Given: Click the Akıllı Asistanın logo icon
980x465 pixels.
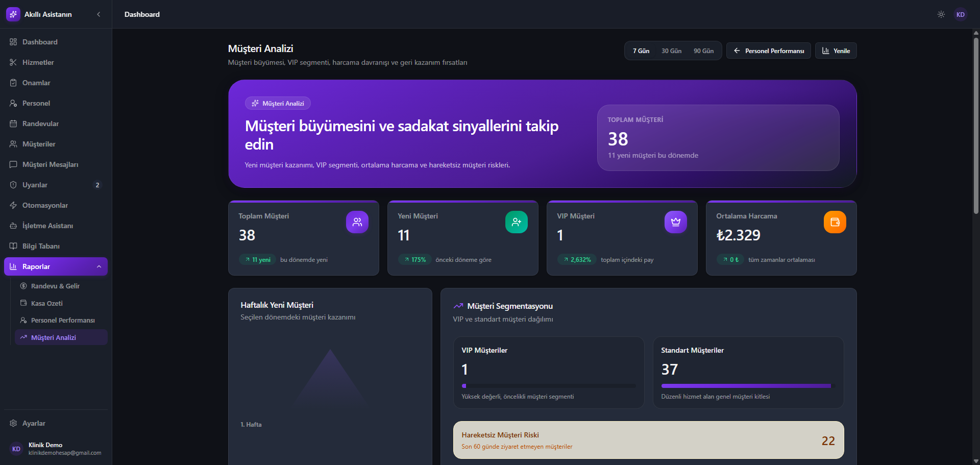Looking at the screenshot, I should [x=13, y=14].
